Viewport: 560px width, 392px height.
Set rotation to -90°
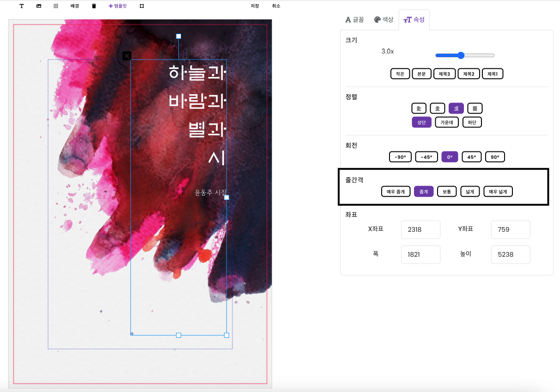(400, 157)
